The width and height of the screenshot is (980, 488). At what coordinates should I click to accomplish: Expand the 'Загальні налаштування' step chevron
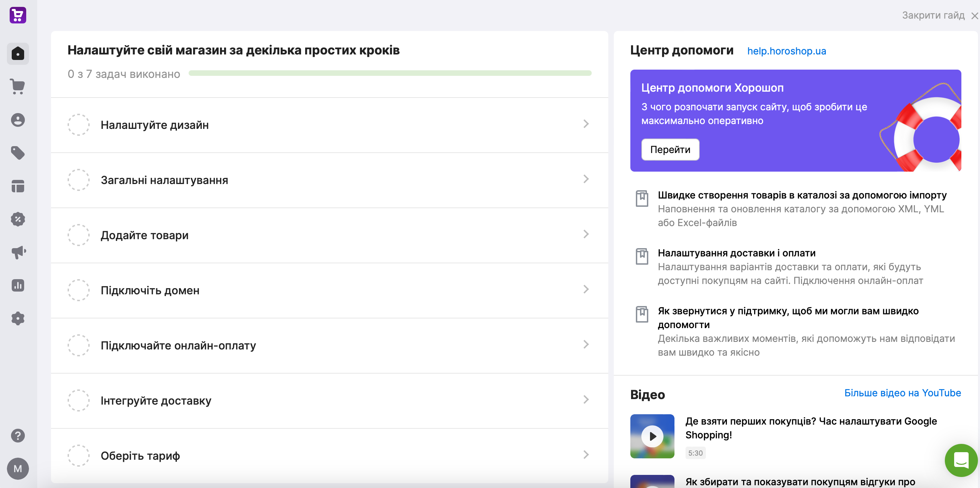[x=586, y=179]
